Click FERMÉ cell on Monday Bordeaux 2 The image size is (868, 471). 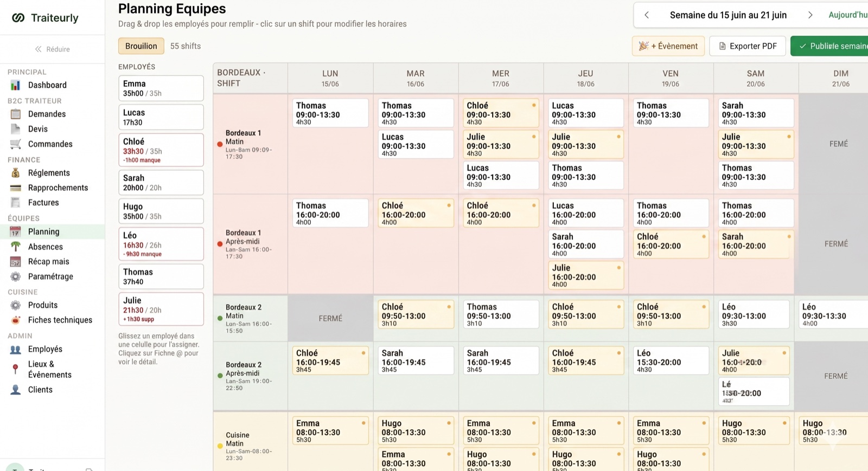pos(330,319)
